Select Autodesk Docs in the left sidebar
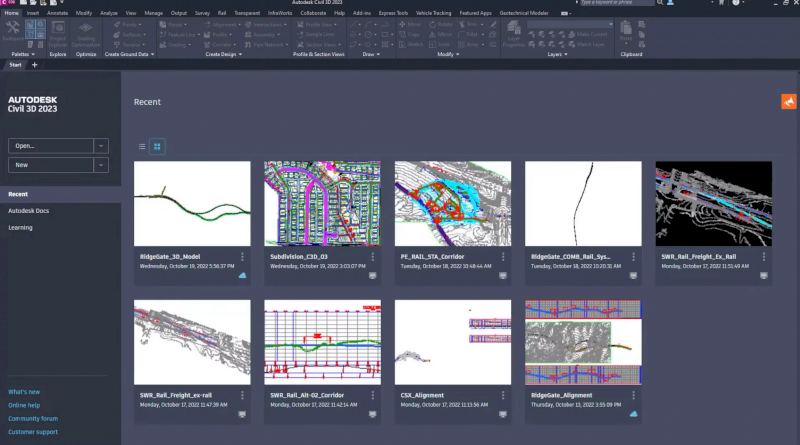 29,211
